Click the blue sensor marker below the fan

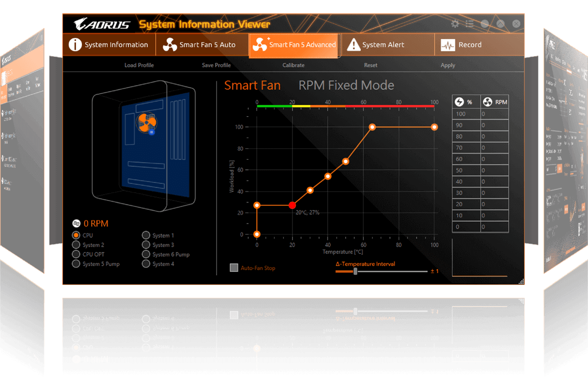152,132
